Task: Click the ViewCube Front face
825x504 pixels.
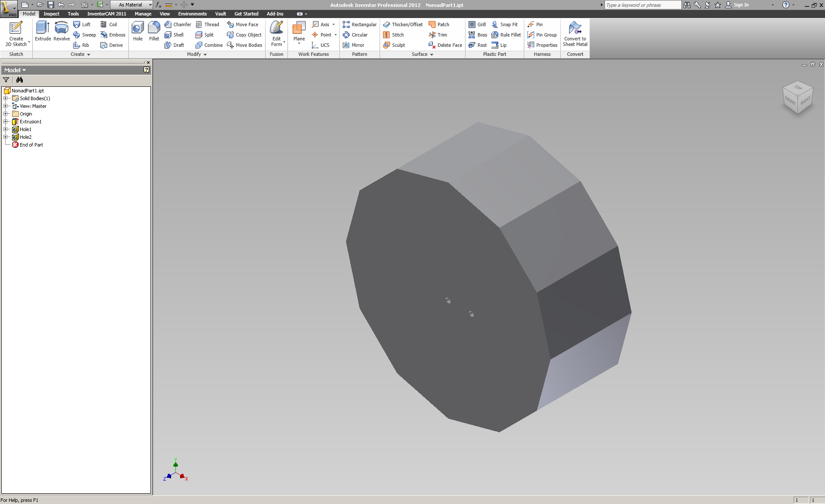Action: [790, 101]
